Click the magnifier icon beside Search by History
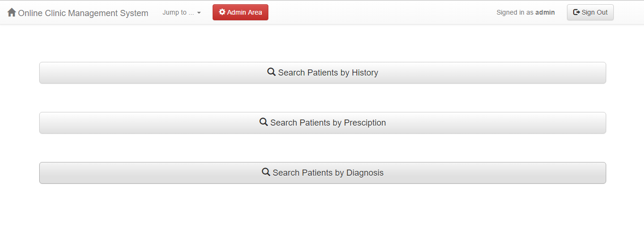The height and width of the screenshot is (247, 644). pyautogui.click(x=271, y=72)
